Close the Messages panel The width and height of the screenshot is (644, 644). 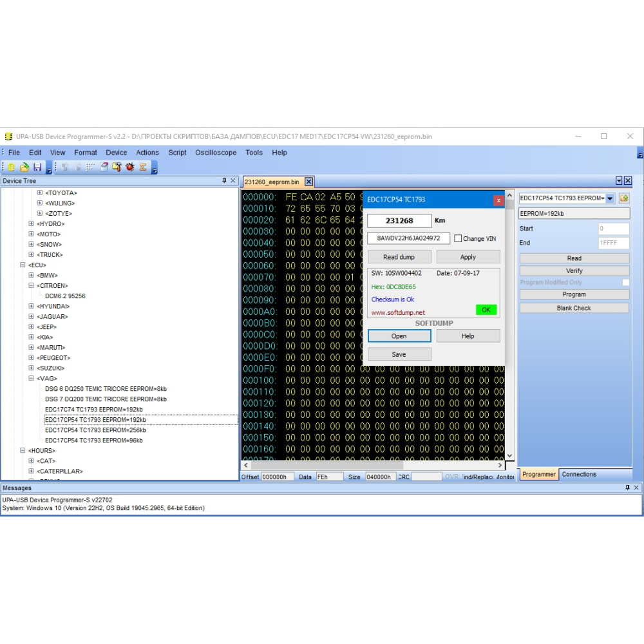(x=636, y=488)
